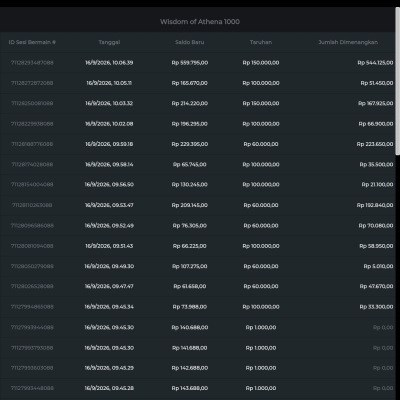The width and height of the screenshot is (400, 400).
Task: Click the Wisdom of Athena 1000 title
Action: click(x=200, y=22)
